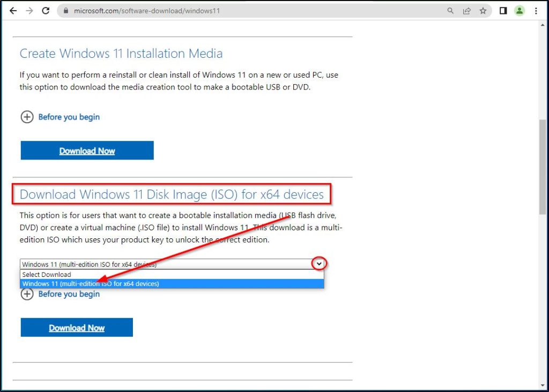Screen dimensions: 549x392
Task: Expand Before you begin under Disk Image section
Action: pos(60,294)
